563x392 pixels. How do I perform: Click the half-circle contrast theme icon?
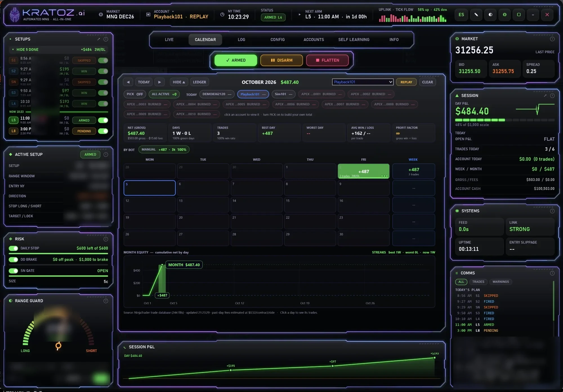[x=490, y=15]
